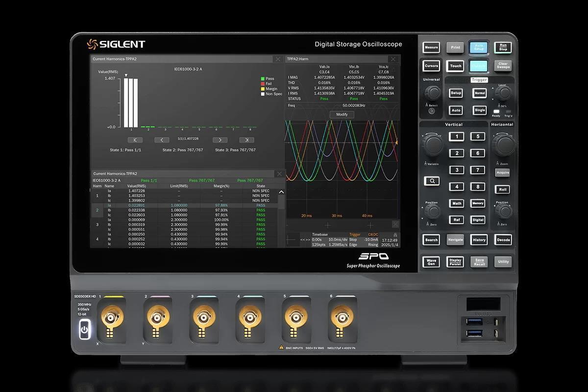Enable the Digital channels function
This screenshot has height=392, width=588.
[479, 220]
